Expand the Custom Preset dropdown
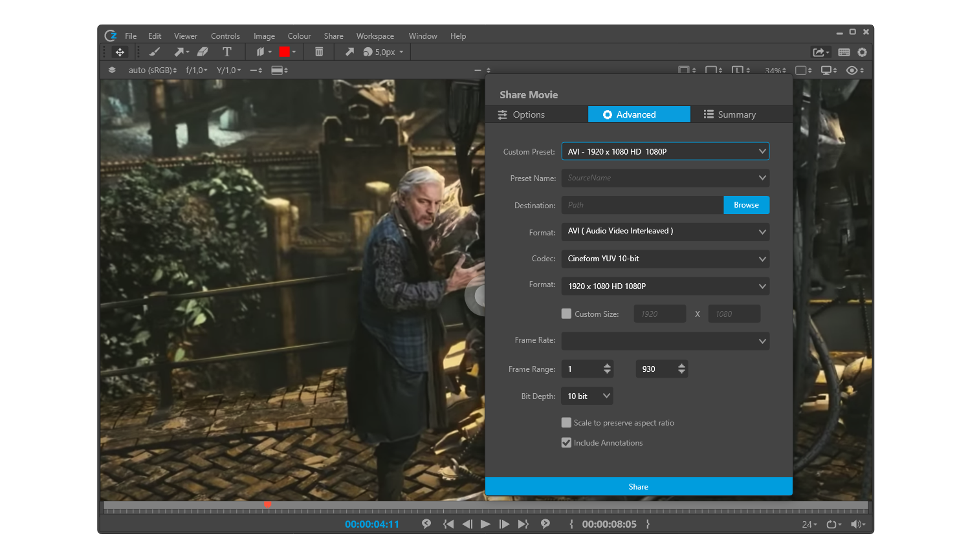 [x=665, y=151]
